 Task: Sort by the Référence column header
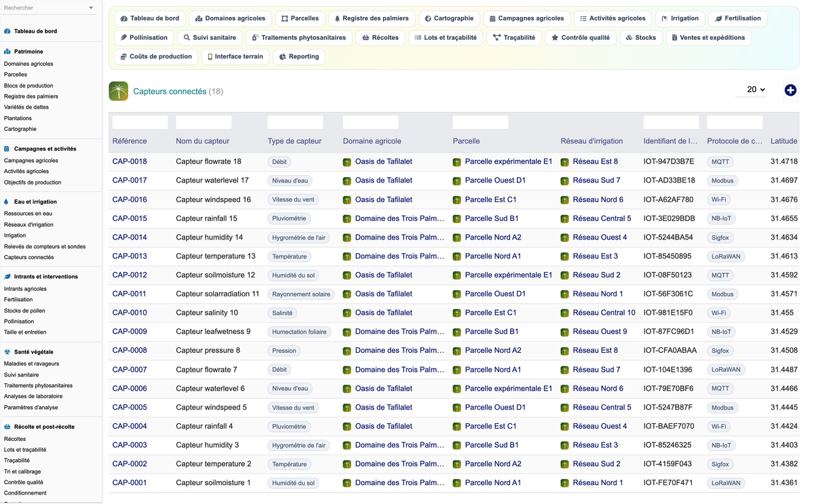[130, 141]
